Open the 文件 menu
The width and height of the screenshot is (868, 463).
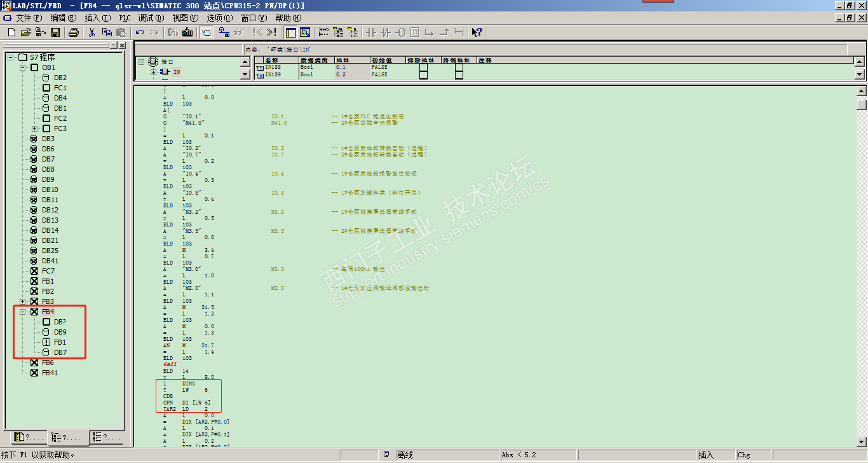pos(29,18)
